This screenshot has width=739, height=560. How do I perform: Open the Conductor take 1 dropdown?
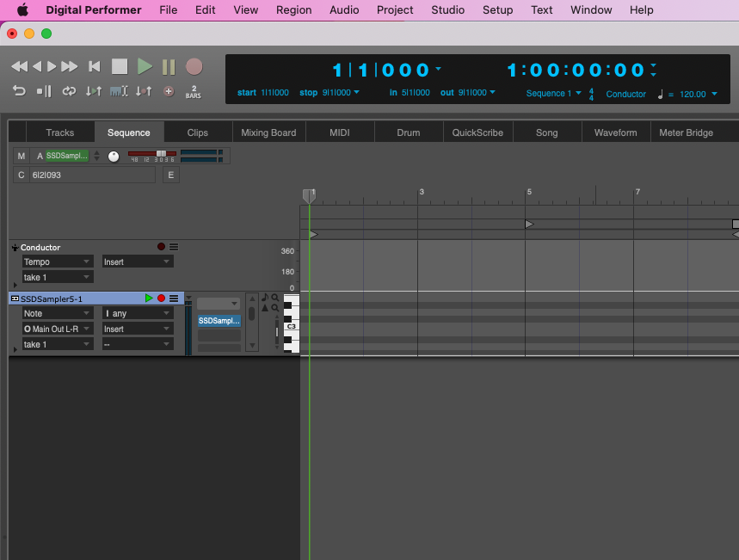click(x=57, y=277)
